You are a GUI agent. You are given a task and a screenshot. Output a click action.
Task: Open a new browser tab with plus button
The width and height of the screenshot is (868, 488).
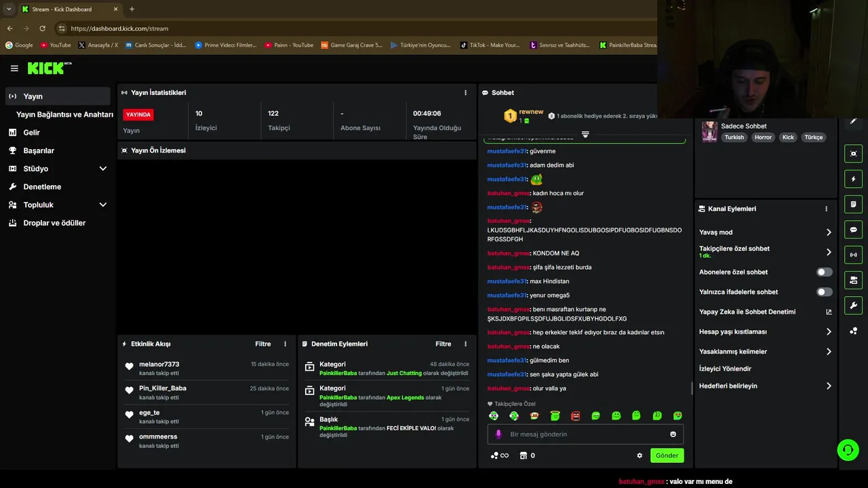tap(132, 9)
